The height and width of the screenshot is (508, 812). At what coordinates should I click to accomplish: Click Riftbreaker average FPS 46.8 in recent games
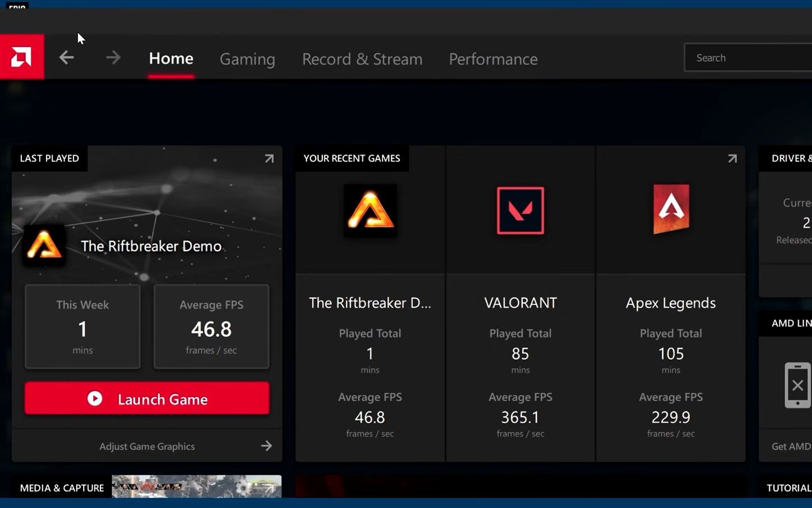click(x=370, y=418)
